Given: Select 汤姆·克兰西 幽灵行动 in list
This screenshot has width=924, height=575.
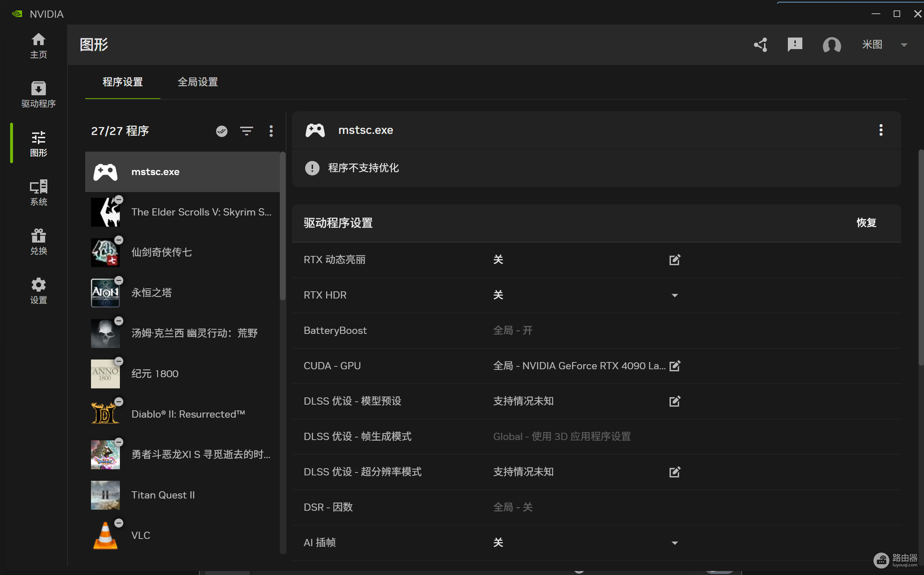Looking at the screenshot, I should (x=183, y=334).
